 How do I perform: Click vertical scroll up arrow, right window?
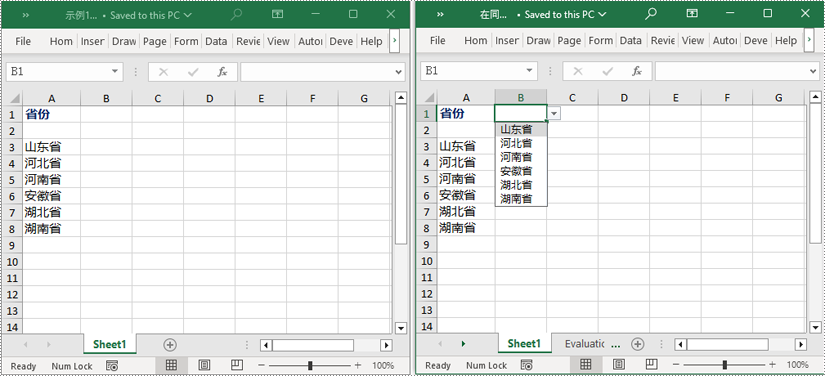pyautogui.click(x=816, y=97)
